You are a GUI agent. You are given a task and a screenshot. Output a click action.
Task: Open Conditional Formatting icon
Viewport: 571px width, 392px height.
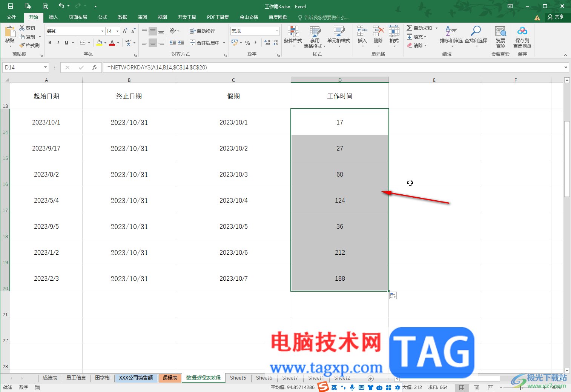293,31
